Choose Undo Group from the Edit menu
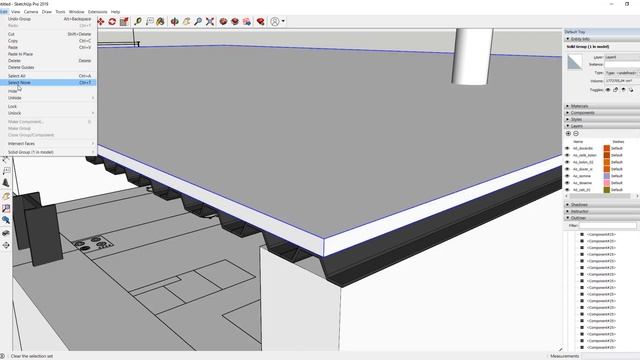Screen dimensions: 640x360 [x=49, y=19]
